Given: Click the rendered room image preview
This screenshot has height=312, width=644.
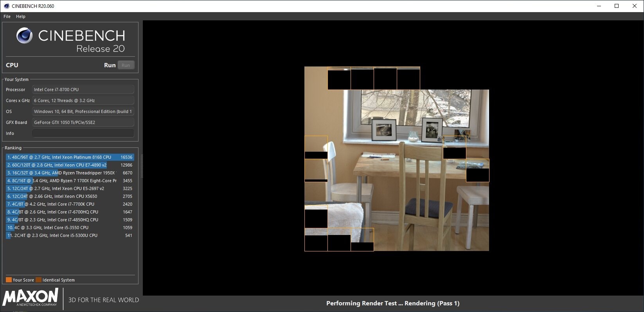Looking at the screenshot, I should tap(397, 159).
